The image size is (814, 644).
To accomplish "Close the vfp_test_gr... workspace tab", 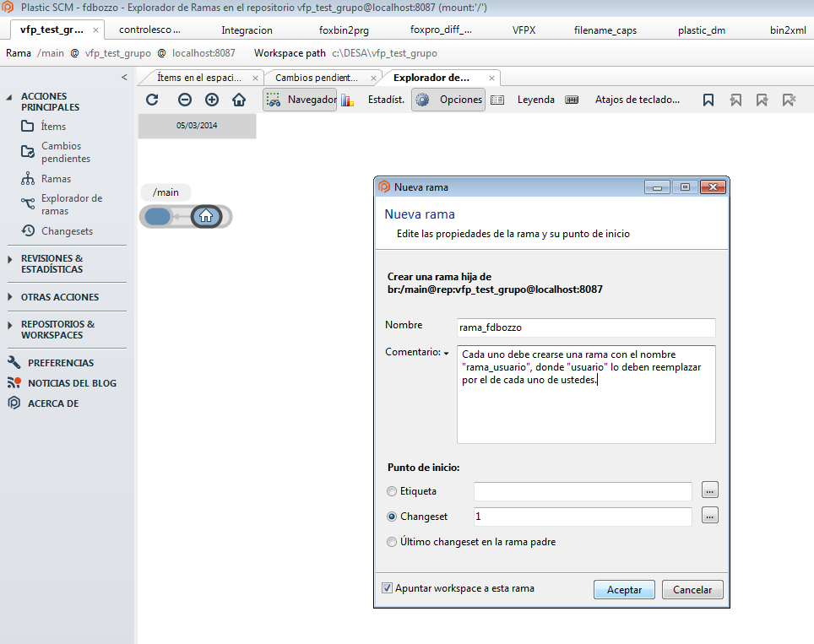I will click(x=95, y=30).
